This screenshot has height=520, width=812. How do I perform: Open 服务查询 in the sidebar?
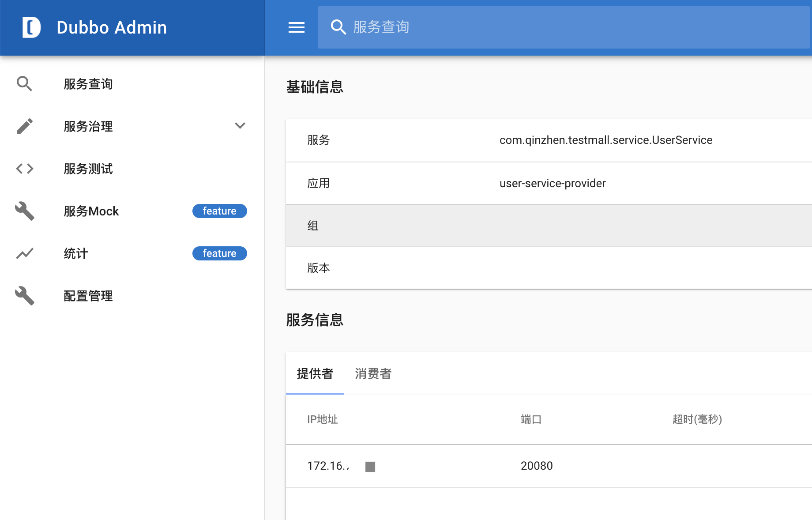click(x=88, y=84)
